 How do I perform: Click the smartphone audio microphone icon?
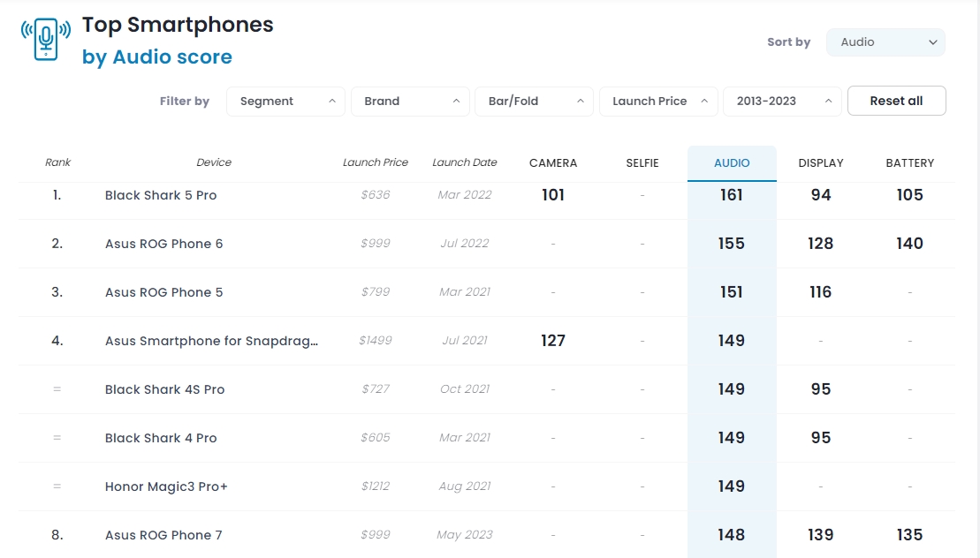[x=46, y=40]
